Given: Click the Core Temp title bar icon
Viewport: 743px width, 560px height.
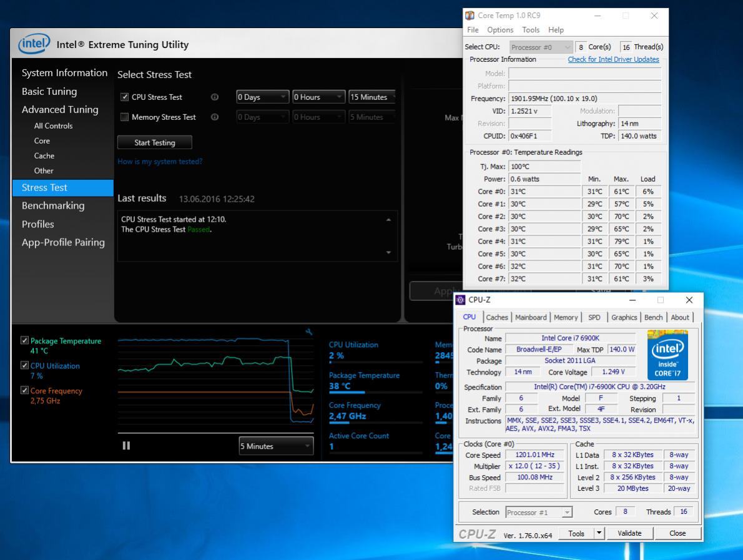Looking at the screenshot, I should 470,16.
